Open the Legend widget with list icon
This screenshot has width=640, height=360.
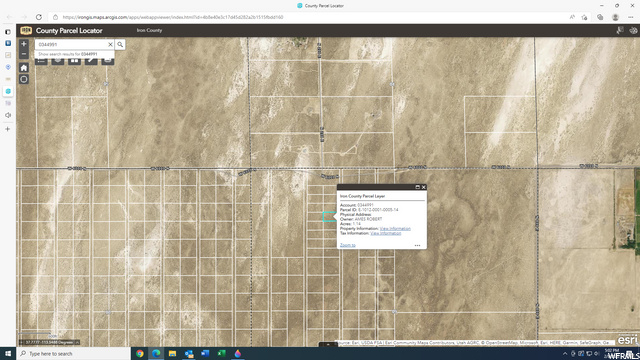[x=41, y=61]
